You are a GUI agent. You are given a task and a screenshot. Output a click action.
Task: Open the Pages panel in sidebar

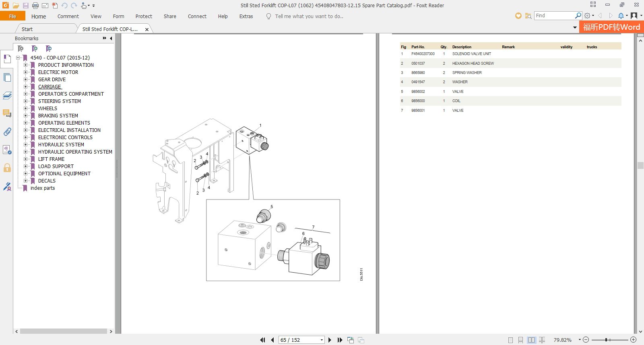click(x=7, y=77)
